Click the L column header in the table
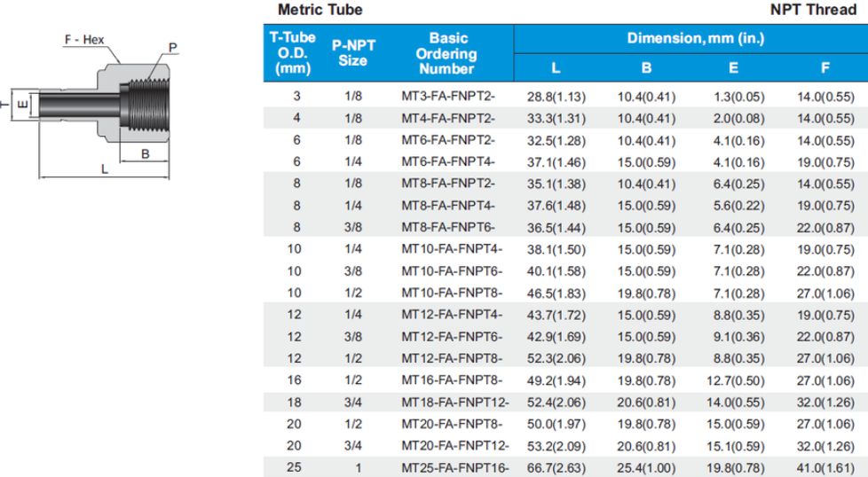868x477 pixels. (x=556, y=67)
